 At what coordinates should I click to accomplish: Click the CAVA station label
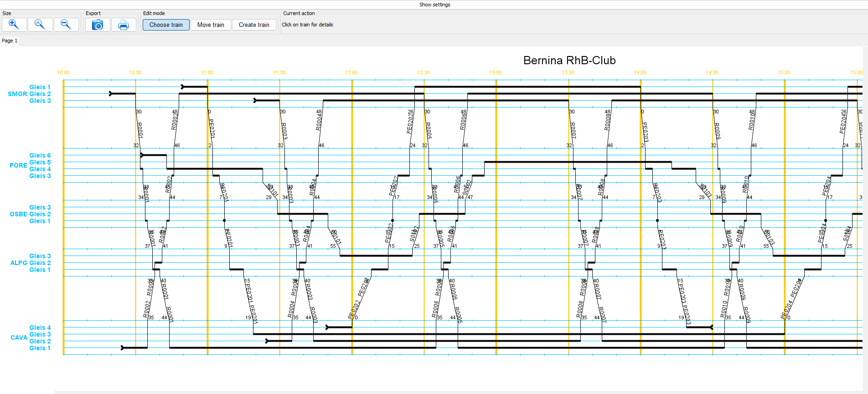pos(19,338)
